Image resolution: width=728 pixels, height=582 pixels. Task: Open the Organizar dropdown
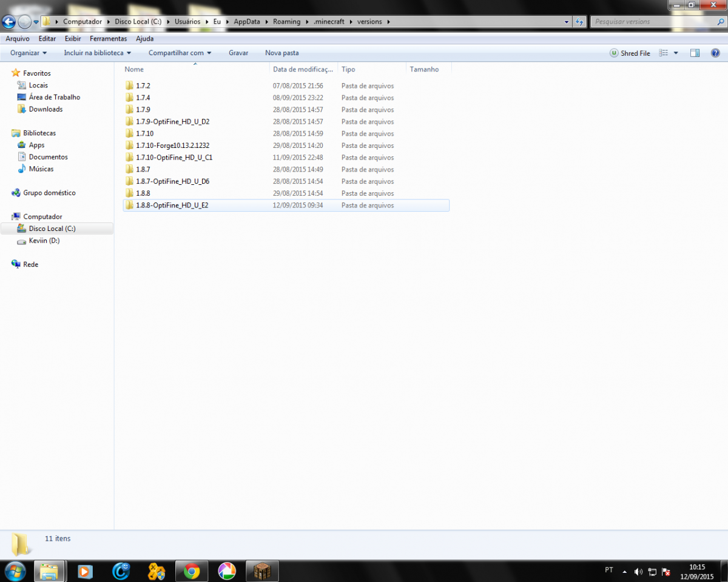pyautogui.click(x=29, y=53)
